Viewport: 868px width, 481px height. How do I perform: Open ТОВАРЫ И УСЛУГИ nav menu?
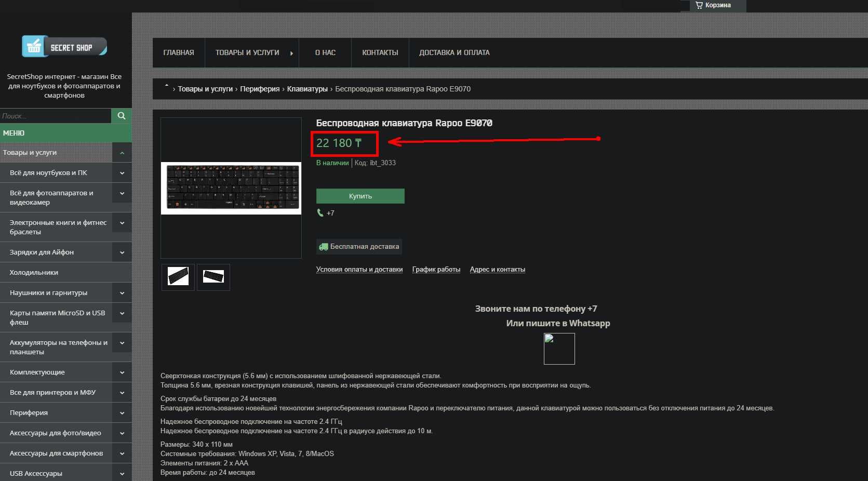pos(251,52)
